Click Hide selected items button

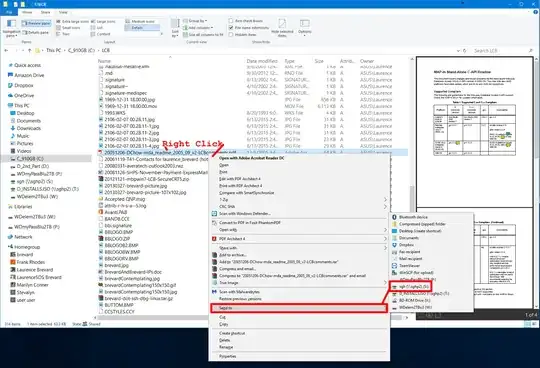point(282,28)
